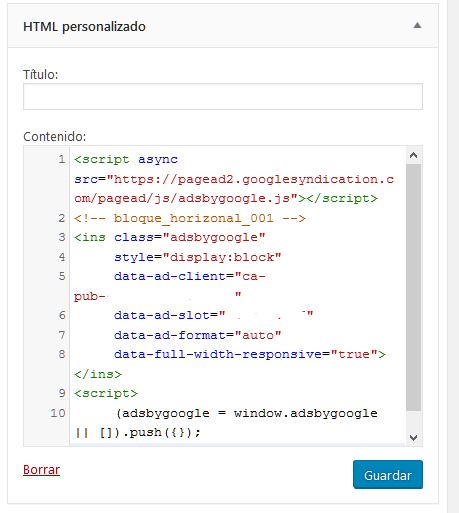459x513 pixels.
Task: Collapse the HTML personalizado widget arrow
Action: click(417, 26)
